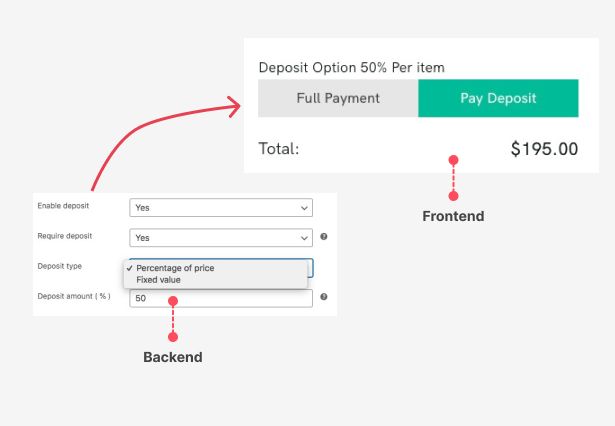Click the Deposit amount input field
Image resolution: width=615 pixels, height=426 pixels.
[221, 298]
